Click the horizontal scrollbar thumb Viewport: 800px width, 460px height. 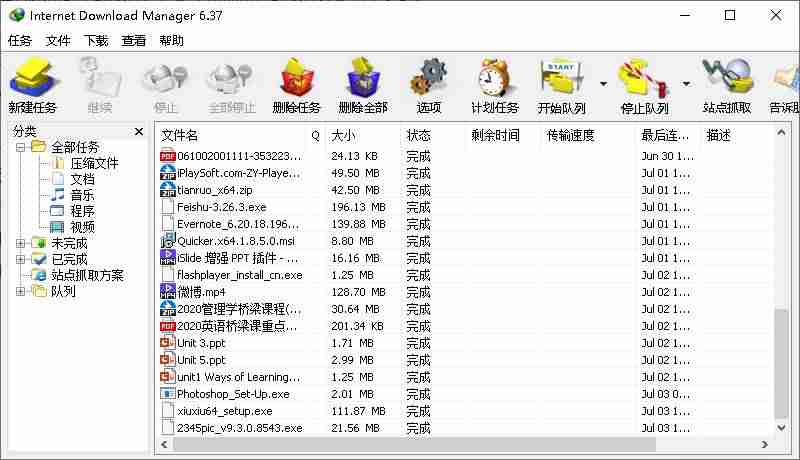[x=414, y=444]
